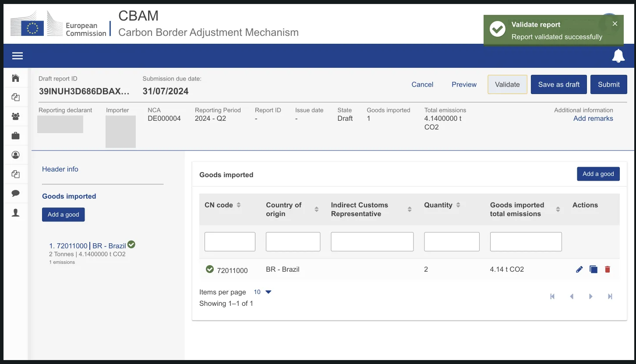636x364 pixels.
Task: Dismiss the Validate report notification
Action: (615, 24)
